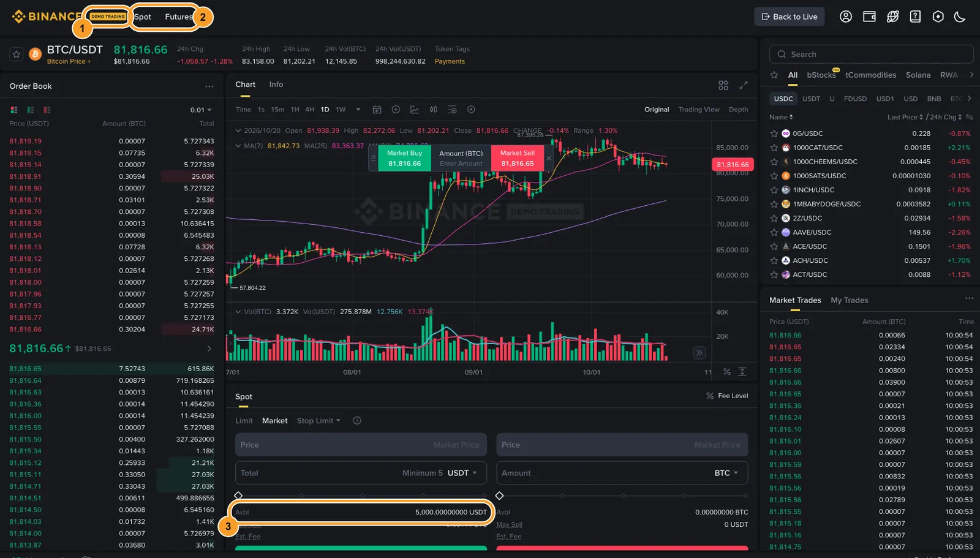Click the Market Buy quick button
This screenshot has height=558, width=980.
pyautogui.click(x=404, y=158)
